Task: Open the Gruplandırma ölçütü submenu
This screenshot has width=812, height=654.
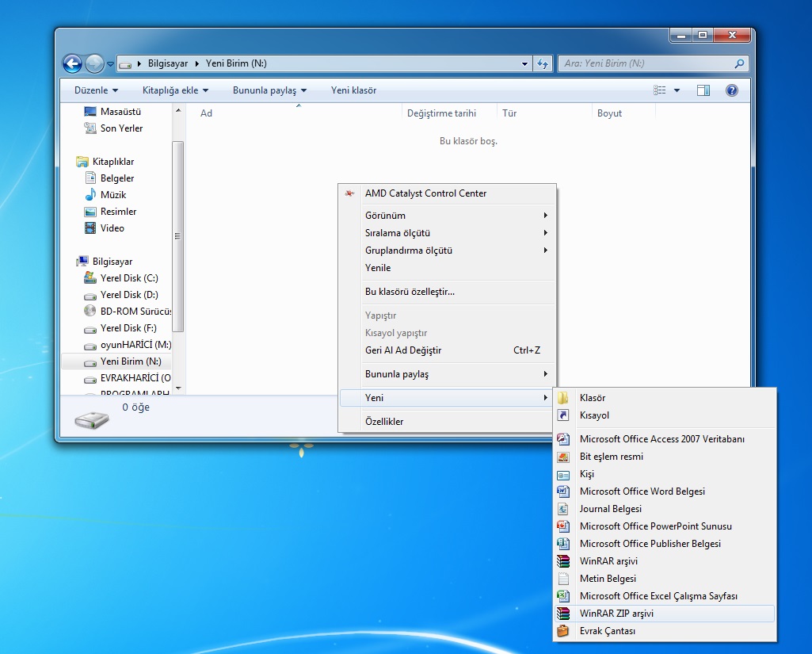Action: 448,251
